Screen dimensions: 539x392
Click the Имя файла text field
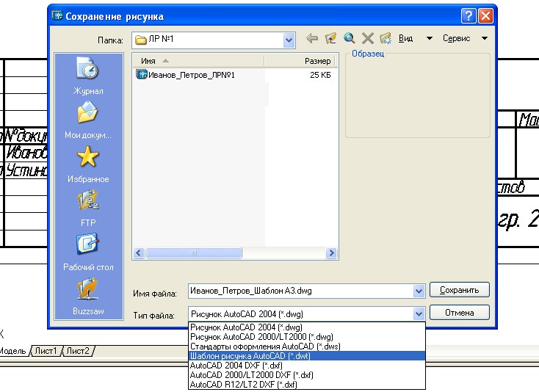click(x=301, y=291)
